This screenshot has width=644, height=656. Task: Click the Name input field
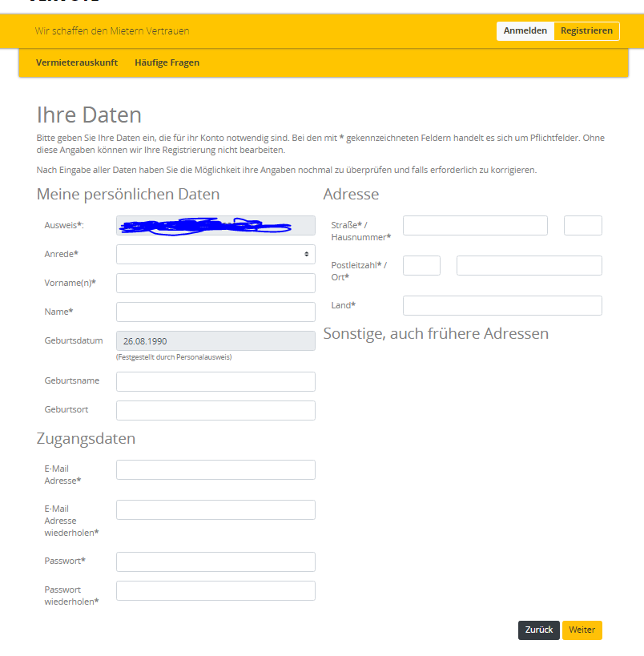click(215, 312)
